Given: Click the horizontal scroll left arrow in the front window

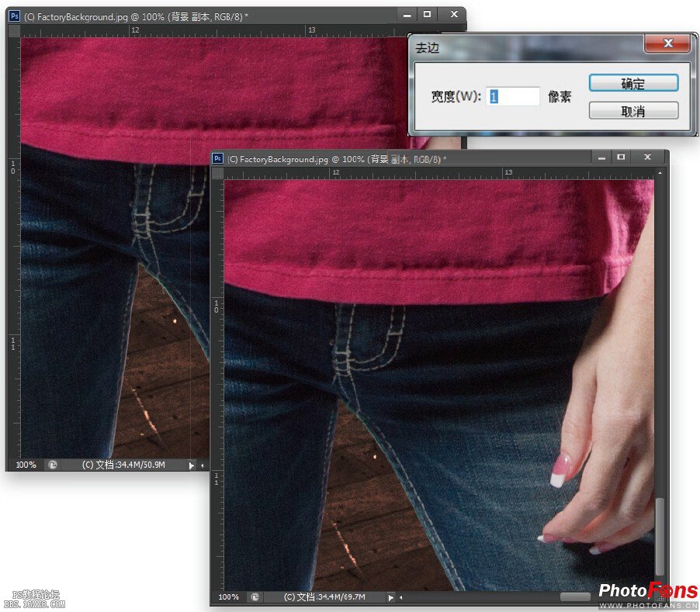Looking at the screenshot, I should [x=401, y=597].
